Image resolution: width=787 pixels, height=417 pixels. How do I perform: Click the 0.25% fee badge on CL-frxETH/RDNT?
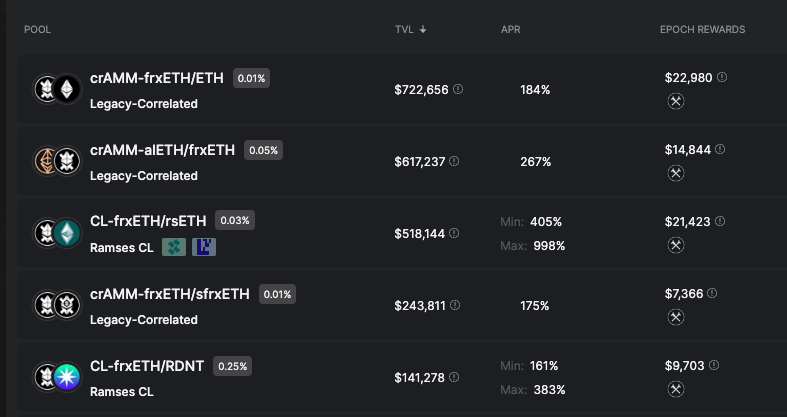click(x=232, y=366)
